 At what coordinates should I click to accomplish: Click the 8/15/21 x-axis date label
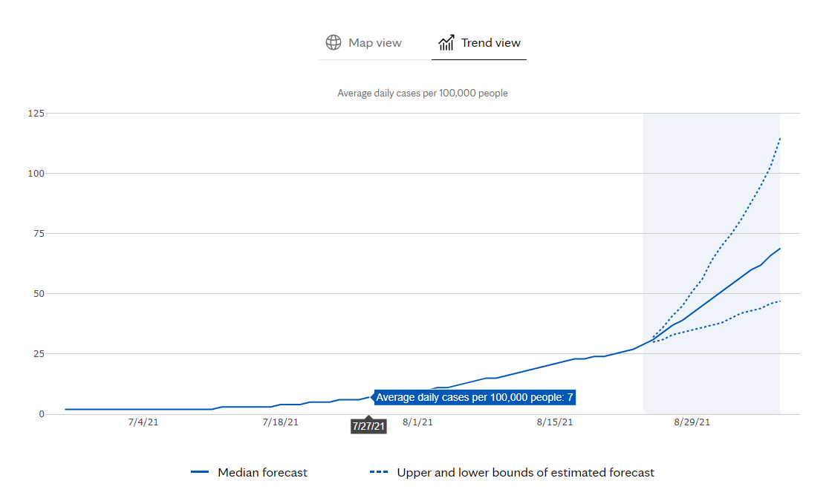coord(554,422)
